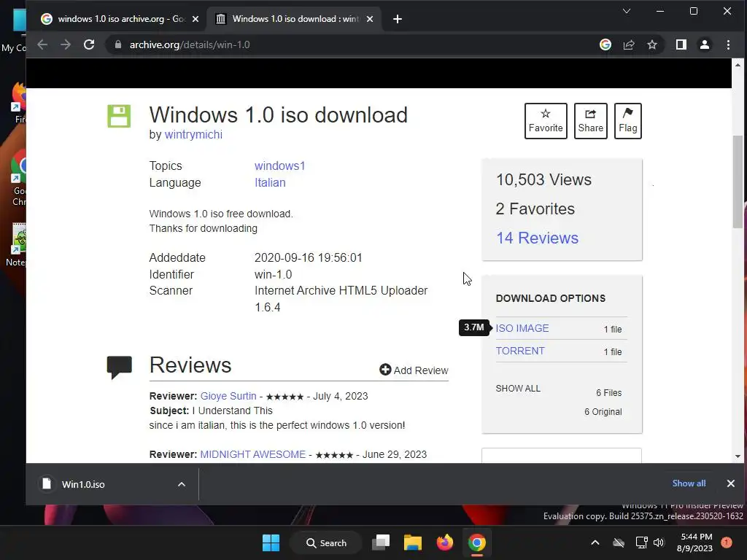Click the Italian language link
747x560 pixels.
(x=270, y=182)
